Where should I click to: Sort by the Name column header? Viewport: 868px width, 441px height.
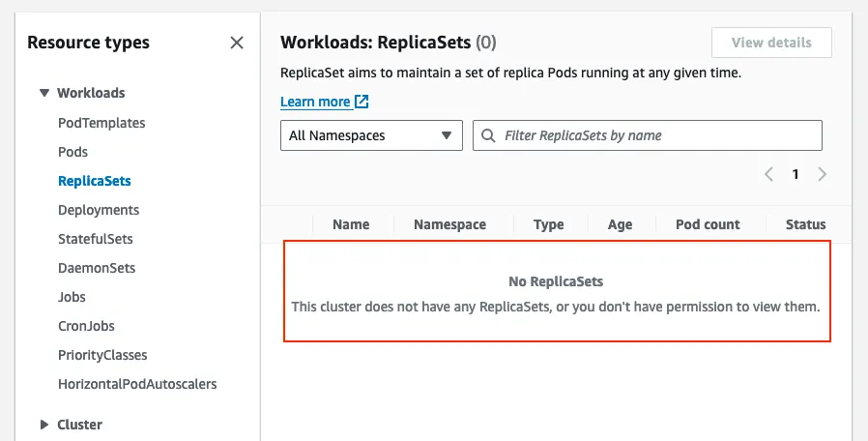pyautogui.click(x=351, y=224)
